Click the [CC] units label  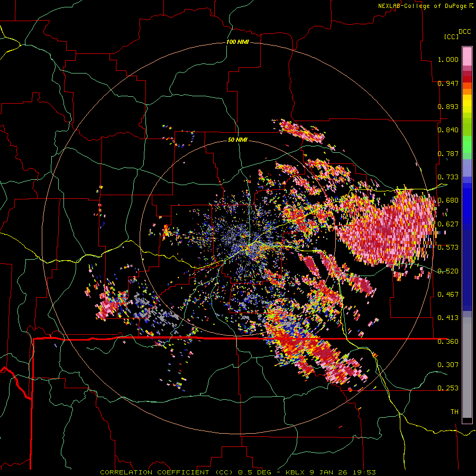pos(452,36)
